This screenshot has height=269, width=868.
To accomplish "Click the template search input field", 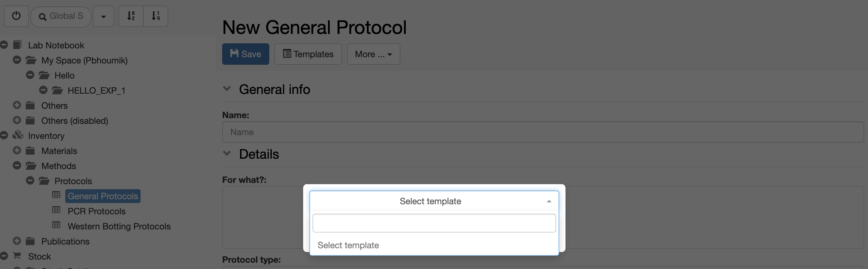I will (434, 223).
